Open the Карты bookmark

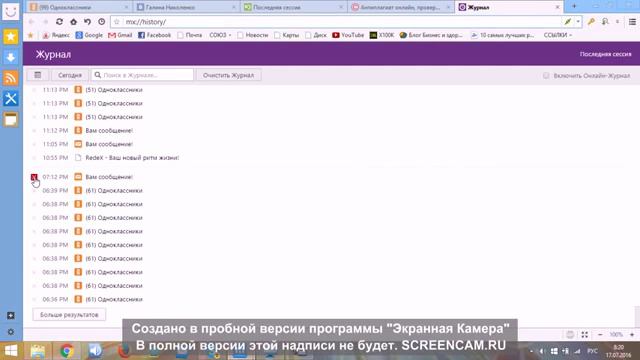[287, 36]
